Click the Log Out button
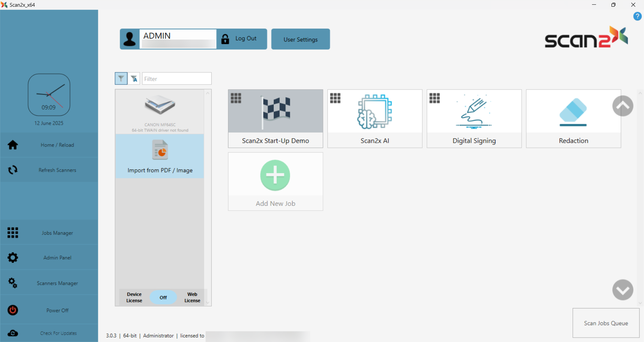 [x=242, y=39]
